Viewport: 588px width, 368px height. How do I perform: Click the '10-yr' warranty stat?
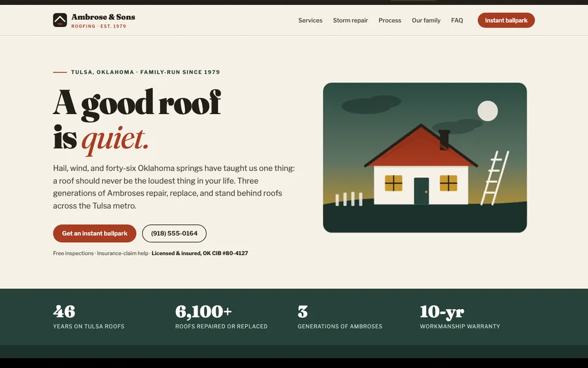pos(442,312)
